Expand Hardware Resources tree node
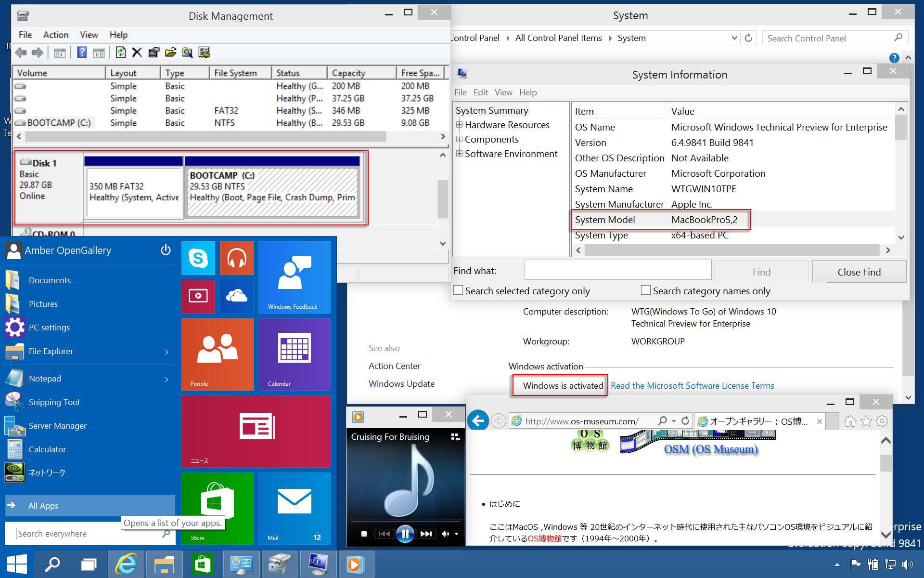The image size is (924, 578). pyautogui.click(x=459, y=125)
